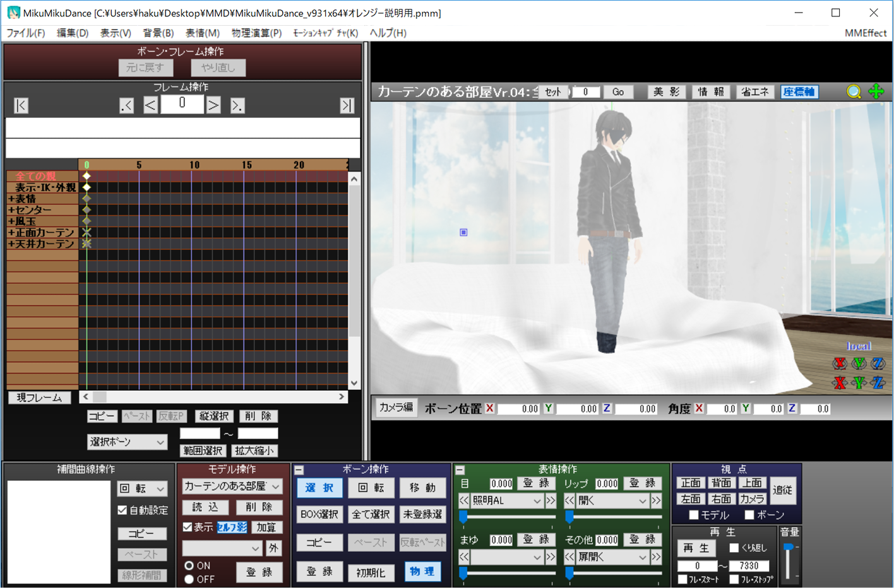Click the red X local move axis icon
Viewport: 894px width, 588px height.
pyautogui.click(x=839, y=382)
